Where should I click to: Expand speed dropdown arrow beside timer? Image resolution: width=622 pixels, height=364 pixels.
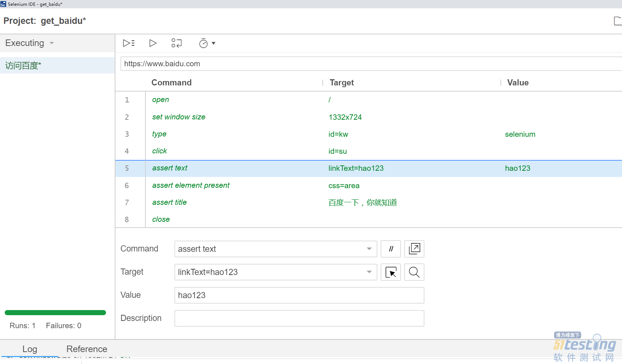point(213,43)
